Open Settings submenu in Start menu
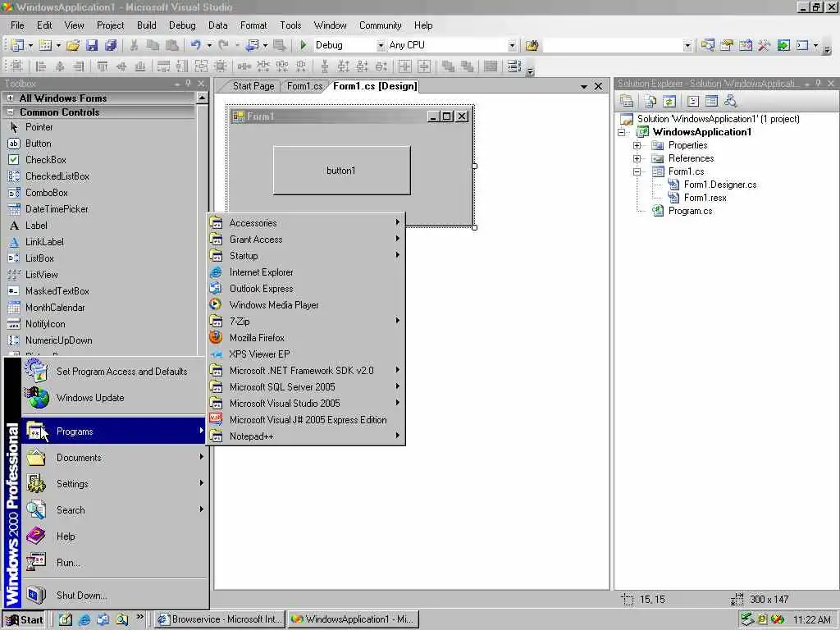Screen dimensions: 840x630 [115, 484]
